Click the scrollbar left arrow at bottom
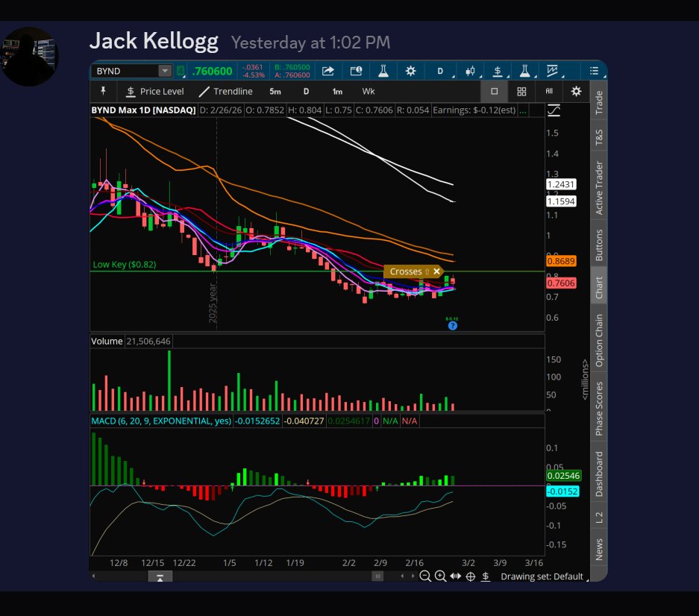Screen dimensions: 699x616 (93, 576)
